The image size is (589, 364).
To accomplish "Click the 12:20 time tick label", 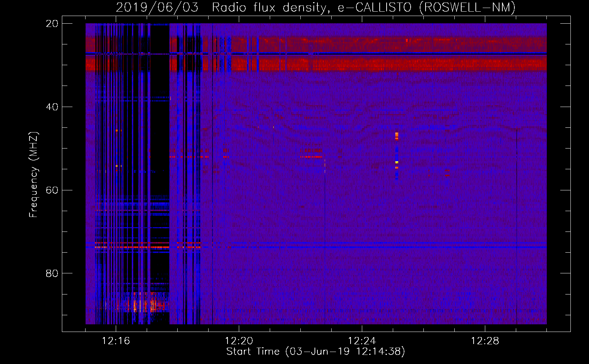I will click(239, 341).
